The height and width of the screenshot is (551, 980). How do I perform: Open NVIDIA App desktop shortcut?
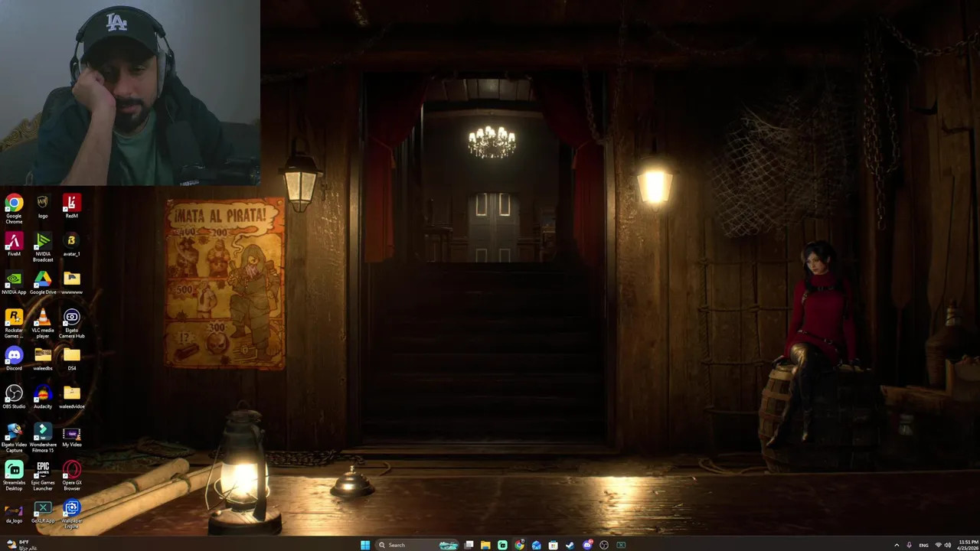(x=14, y=283)
